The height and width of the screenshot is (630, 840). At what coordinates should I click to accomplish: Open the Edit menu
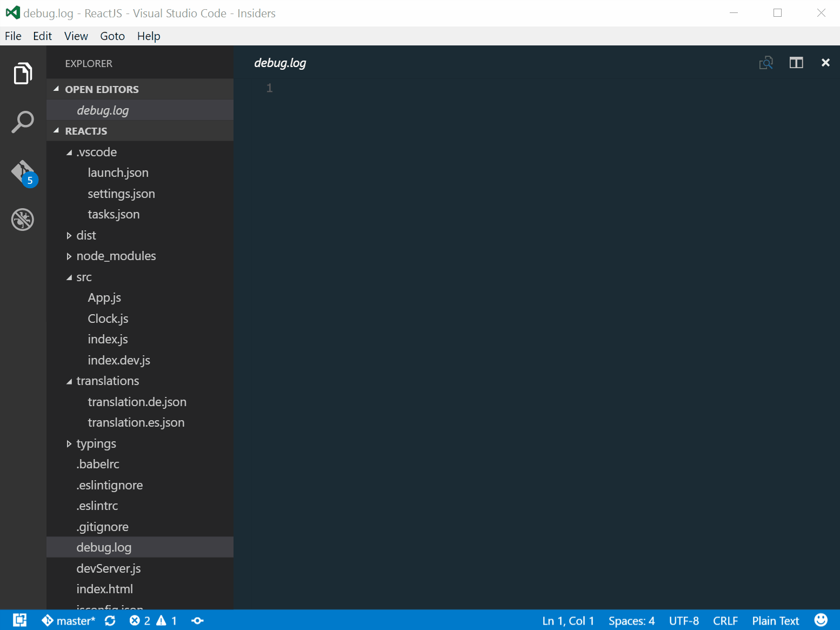coord(42,36)
